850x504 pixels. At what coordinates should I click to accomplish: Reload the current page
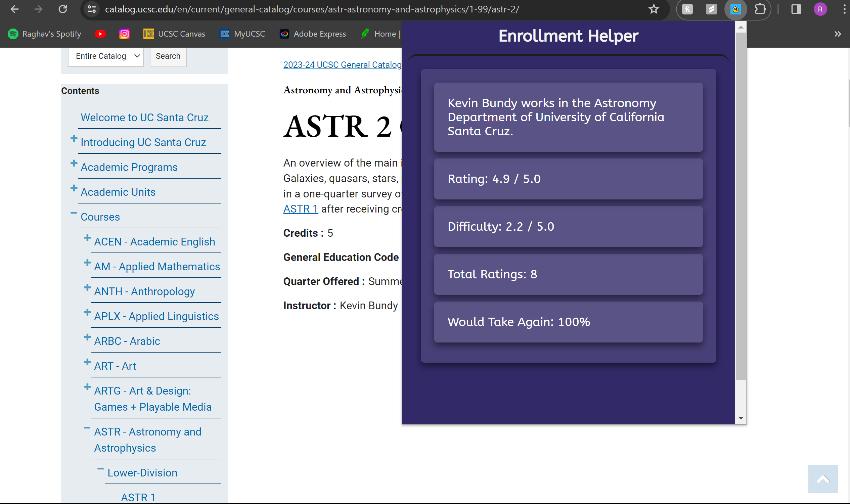pyautogui.click(x=63, y=9)
